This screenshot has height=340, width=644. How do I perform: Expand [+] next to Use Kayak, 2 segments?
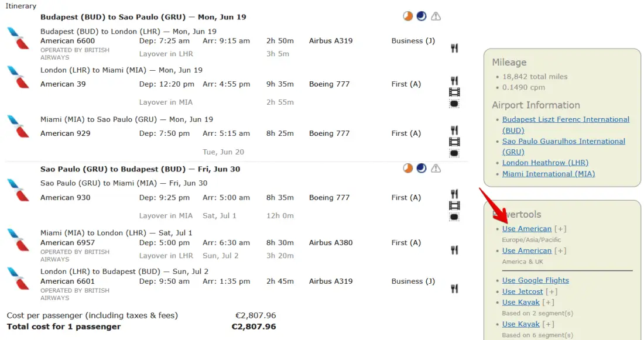(x=548, y=303)
